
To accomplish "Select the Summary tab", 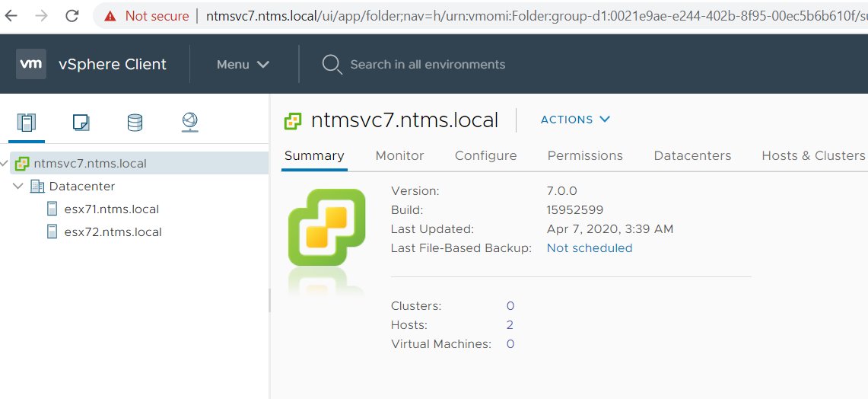I will click(314, 156).
